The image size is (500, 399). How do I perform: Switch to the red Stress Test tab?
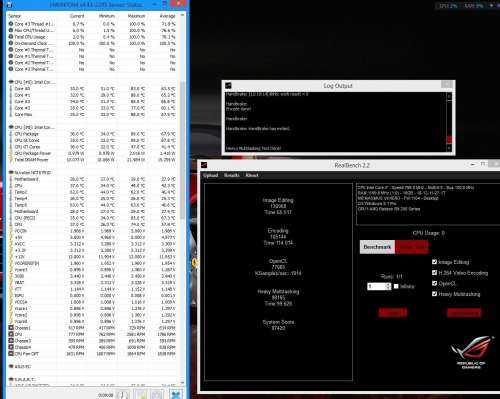(x=412, y=247)
